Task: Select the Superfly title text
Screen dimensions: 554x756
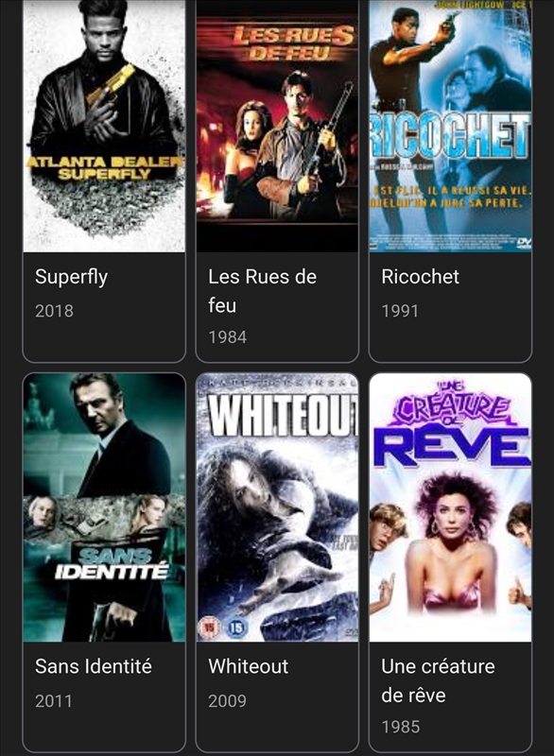Action: [71, 277]
